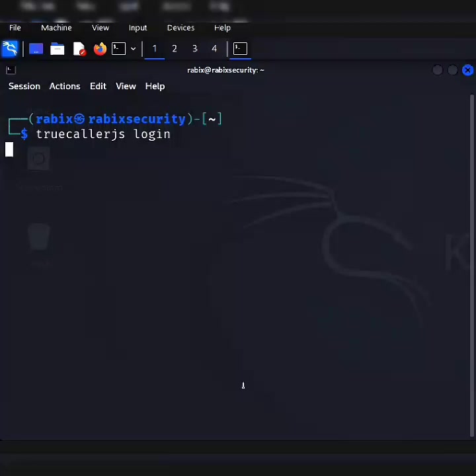Open the file manager folder icon
The height and width of the screenshot is (476, 476).
[57, 48]
